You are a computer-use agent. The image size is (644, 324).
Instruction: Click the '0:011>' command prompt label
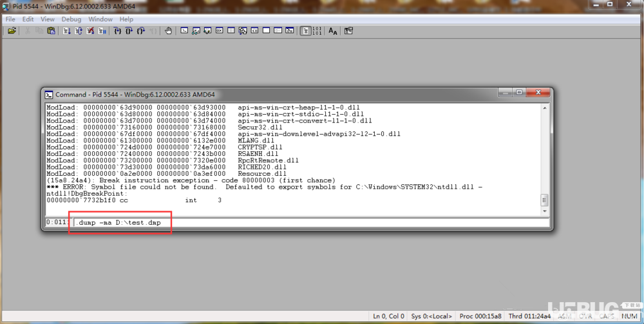pyautogui.click(x=57, y=222)
